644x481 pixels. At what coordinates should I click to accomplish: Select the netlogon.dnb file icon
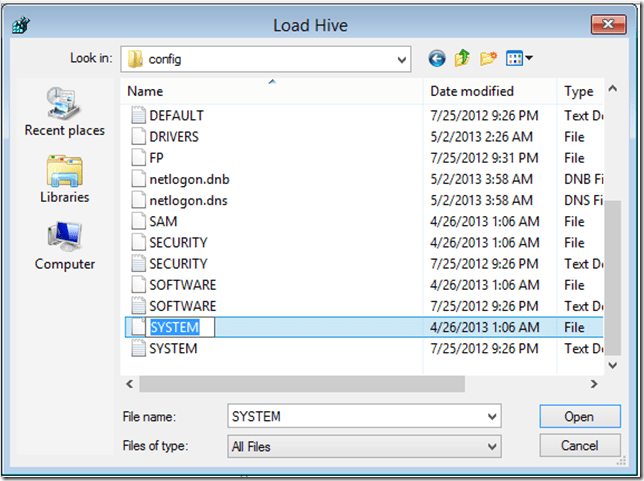tap(138, 179)
